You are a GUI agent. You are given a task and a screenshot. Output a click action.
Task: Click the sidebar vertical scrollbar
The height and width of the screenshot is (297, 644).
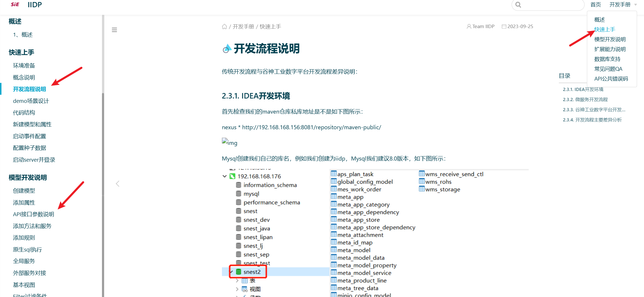(x=103, y=174)
